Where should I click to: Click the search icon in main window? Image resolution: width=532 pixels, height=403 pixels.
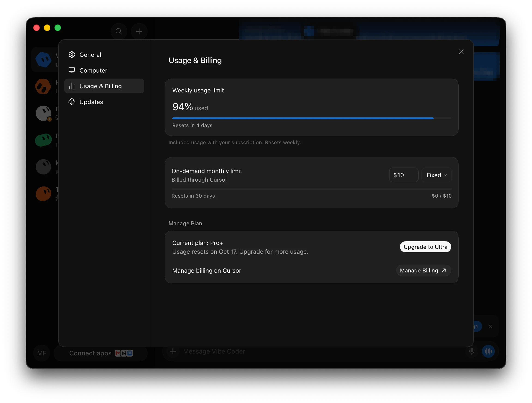[119, 31]
